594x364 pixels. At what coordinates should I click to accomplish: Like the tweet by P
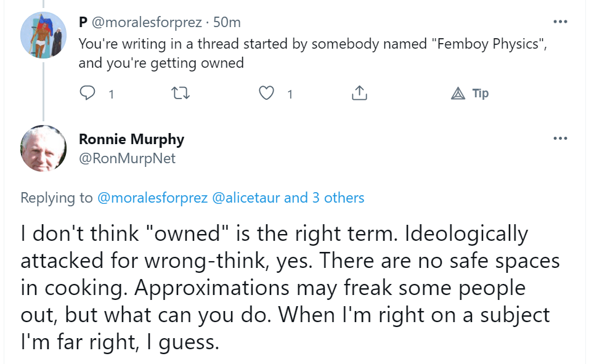[266, 94]
